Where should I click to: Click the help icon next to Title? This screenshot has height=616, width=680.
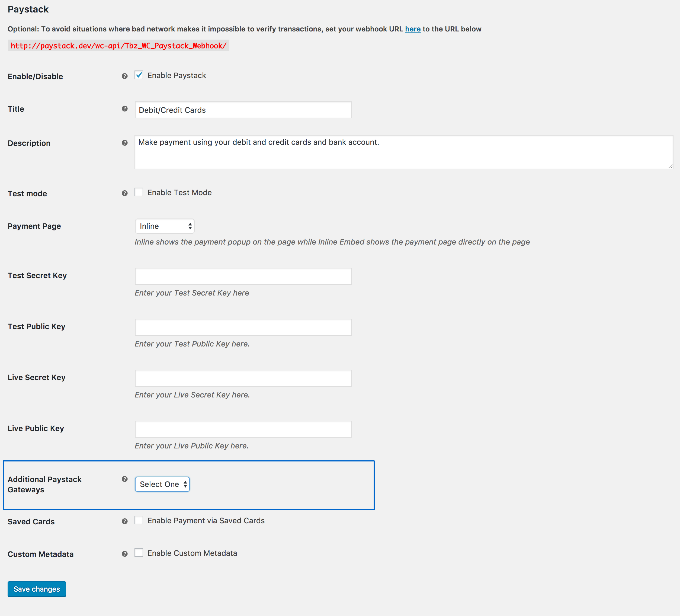tap(125, 109)
